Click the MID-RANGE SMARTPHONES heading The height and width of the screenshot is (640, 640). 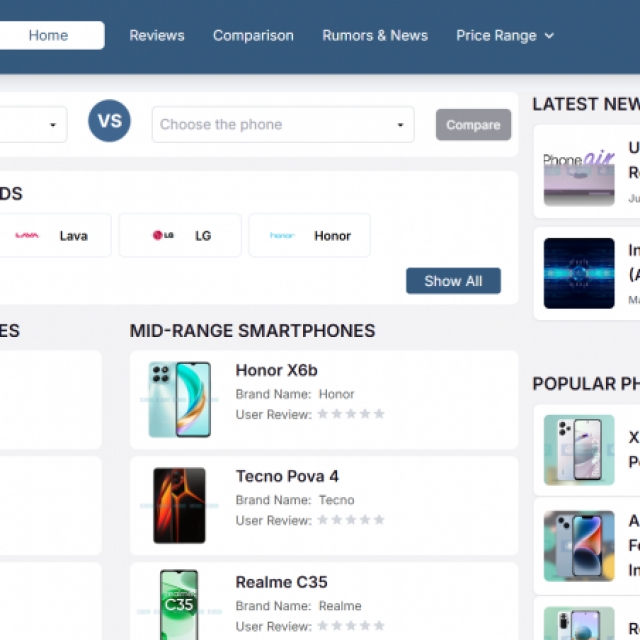[x=252, y=331]
